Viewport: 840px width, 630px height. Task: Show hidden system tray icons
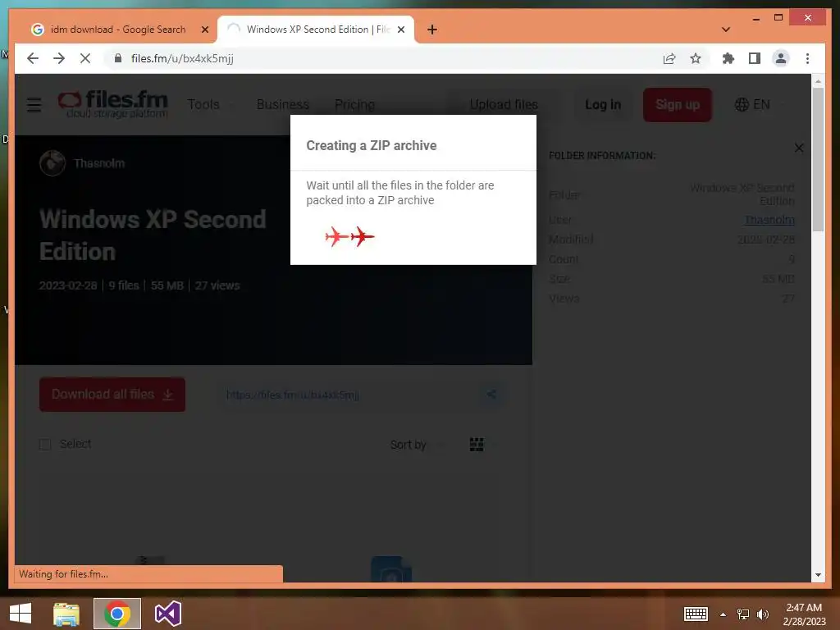point(724,614)
